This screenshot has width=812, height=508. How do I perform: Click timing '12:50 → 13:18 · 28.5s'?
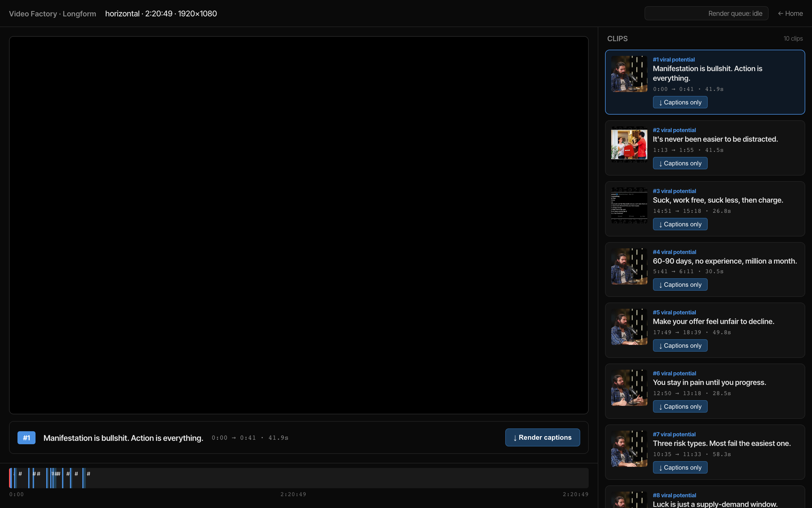692,393
